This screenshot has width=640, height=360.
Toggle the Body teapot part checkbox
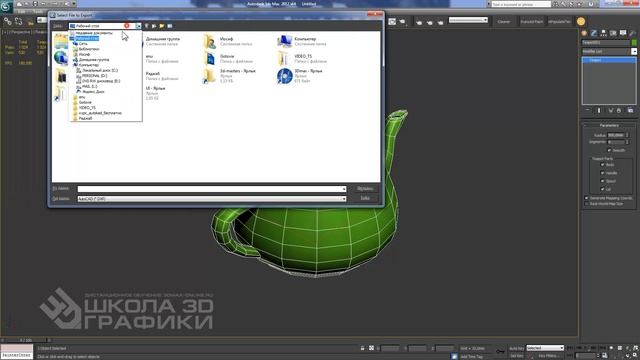point(602,164)
